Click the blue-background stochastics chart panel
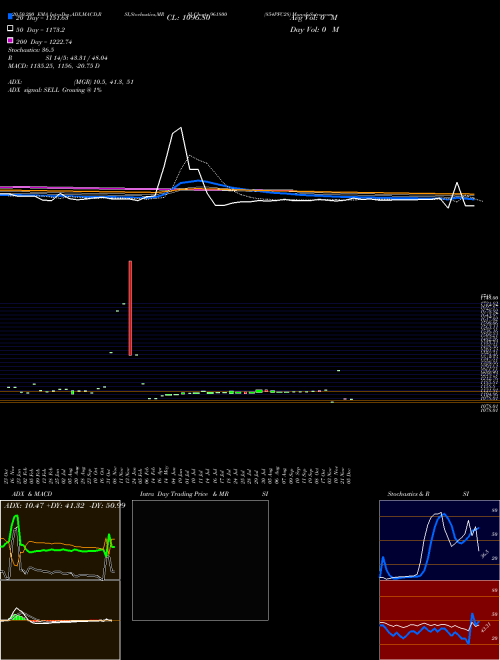The width and height of the screenshot is (500, 660). (439, 540)
